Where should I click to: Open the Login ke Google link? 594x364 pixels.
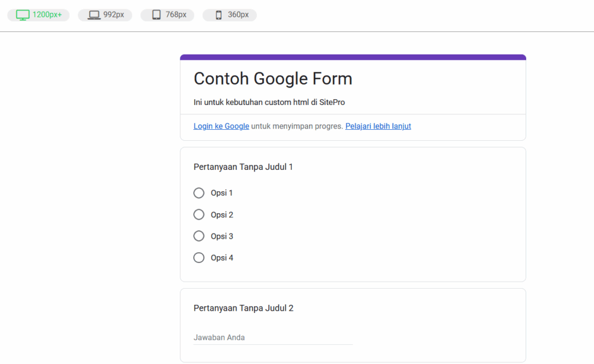[221, 126]
